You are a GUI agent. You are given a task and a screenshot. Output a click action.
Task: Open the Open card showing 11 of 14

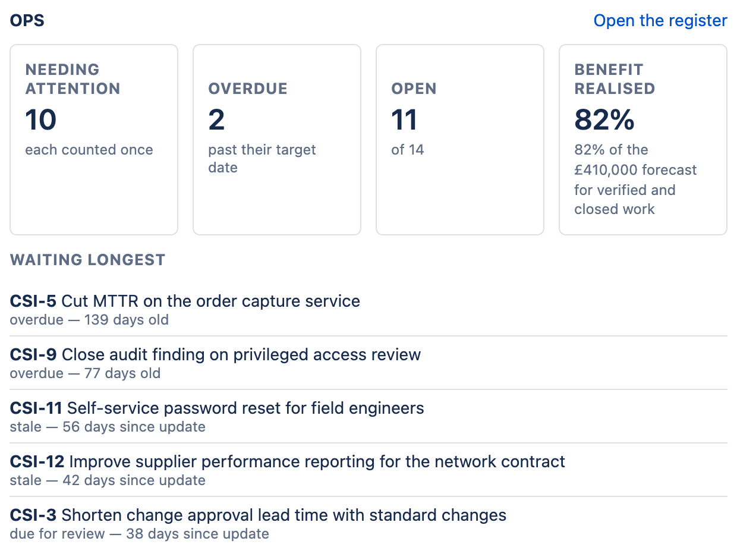click(x=460, y=140)
